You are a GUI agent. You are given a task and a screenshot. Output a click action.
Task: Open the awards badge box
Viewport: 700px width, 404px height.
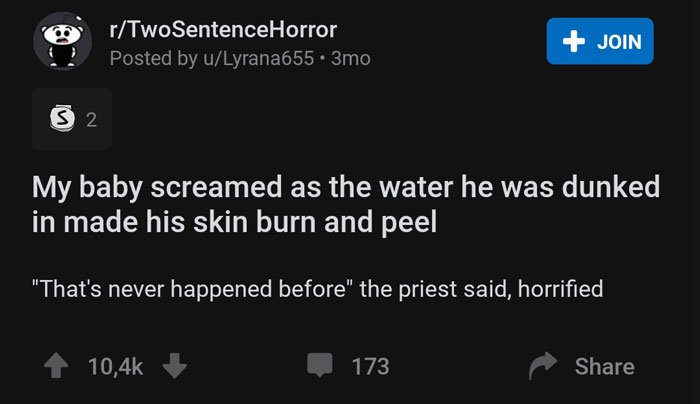point(72,119)
